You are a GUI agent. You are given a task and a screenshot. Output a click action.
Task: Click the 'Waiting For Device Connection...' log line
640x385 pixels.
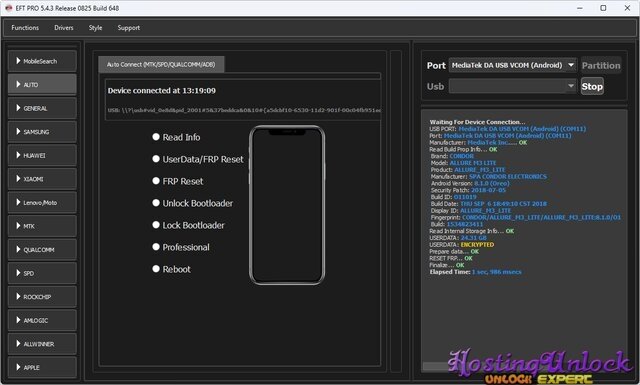[477, 122]
